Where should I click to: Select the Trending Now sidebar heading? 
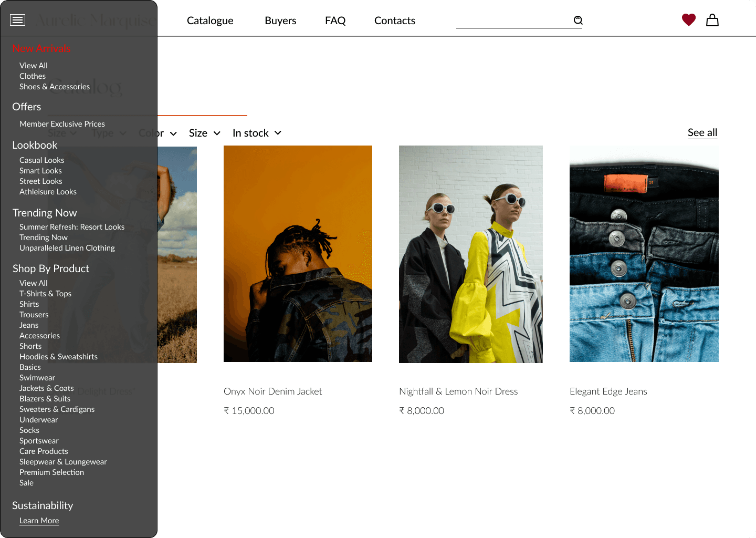coord(45,213)
